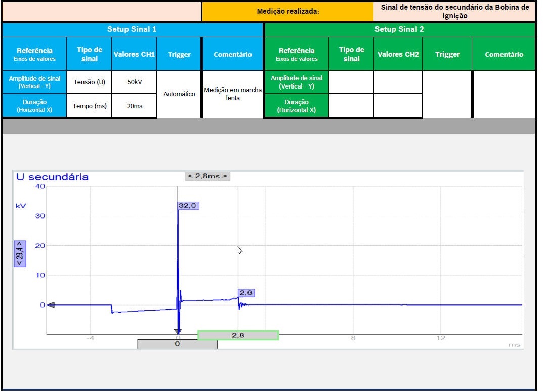Click the U secundária graph title

53,177
